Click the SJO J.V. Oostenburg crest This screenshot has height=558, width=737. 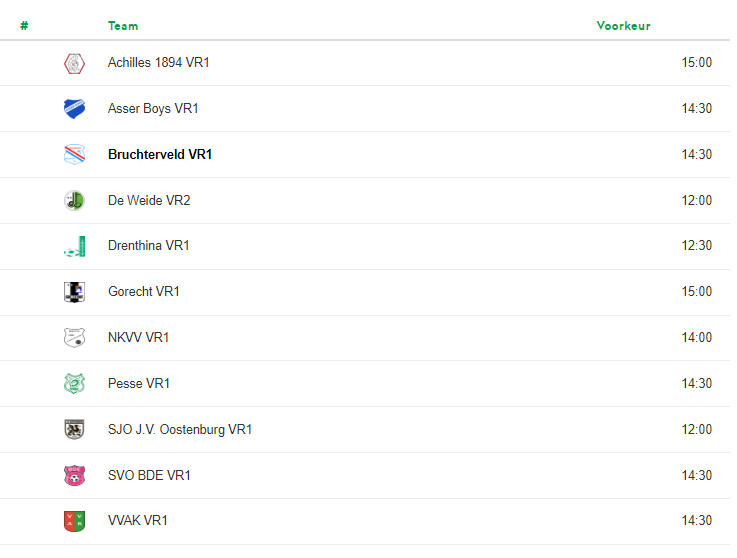coord(74,429)
